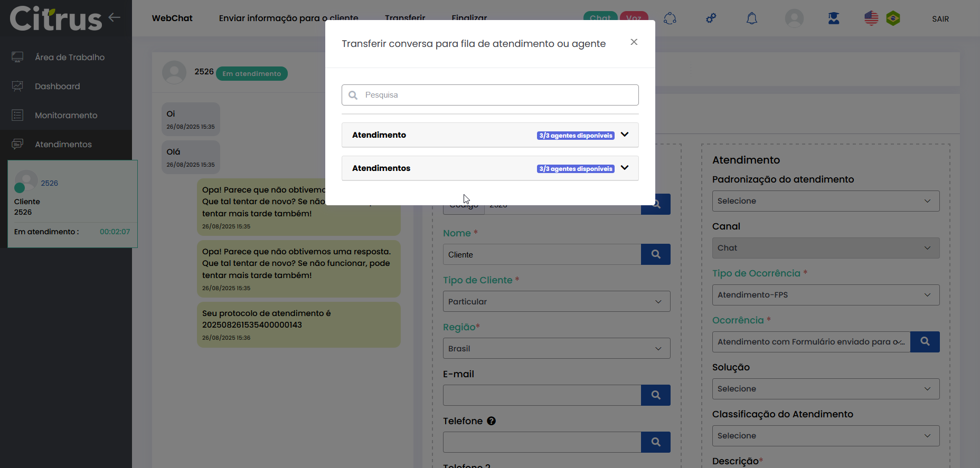
Task: Switch language with the US flag
Action: (x=871, y=18)
